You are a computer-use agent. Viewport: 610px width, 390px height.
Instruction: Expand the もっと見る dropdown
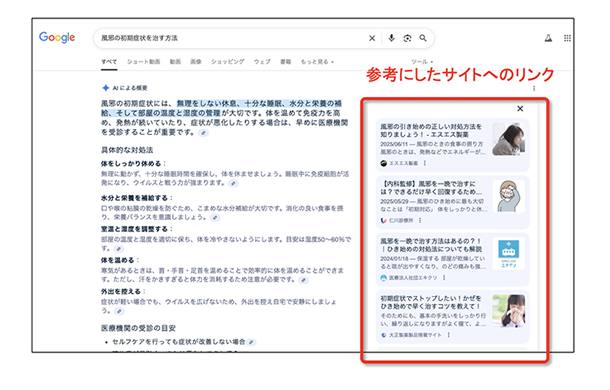317,61
